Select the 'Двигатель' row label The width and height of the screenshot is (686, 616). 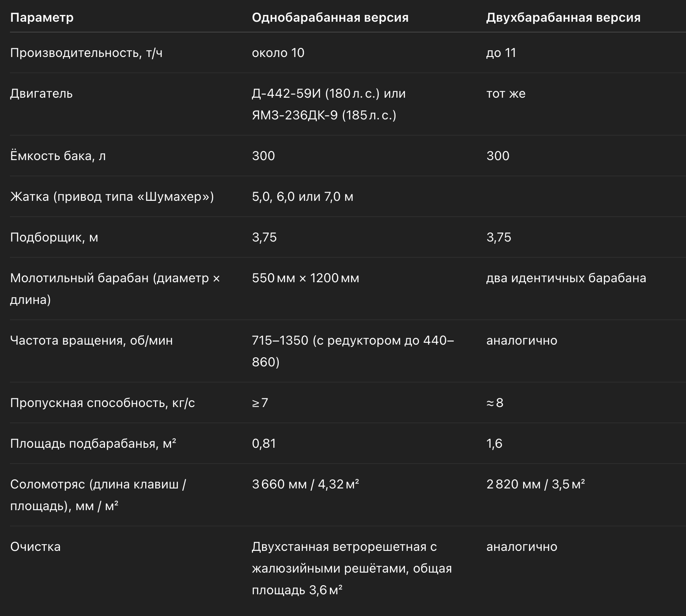(41, 94)
